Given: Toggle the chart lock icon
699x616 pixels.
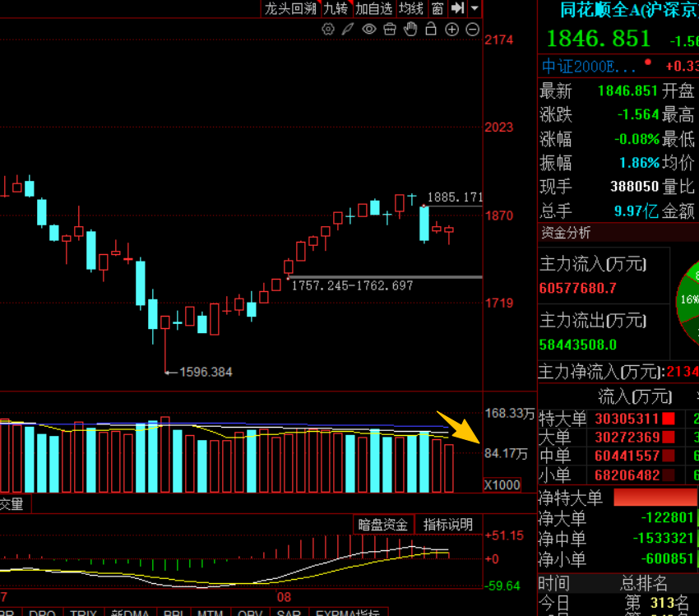Looking at the screenshot, I should [x=431, y=29].
